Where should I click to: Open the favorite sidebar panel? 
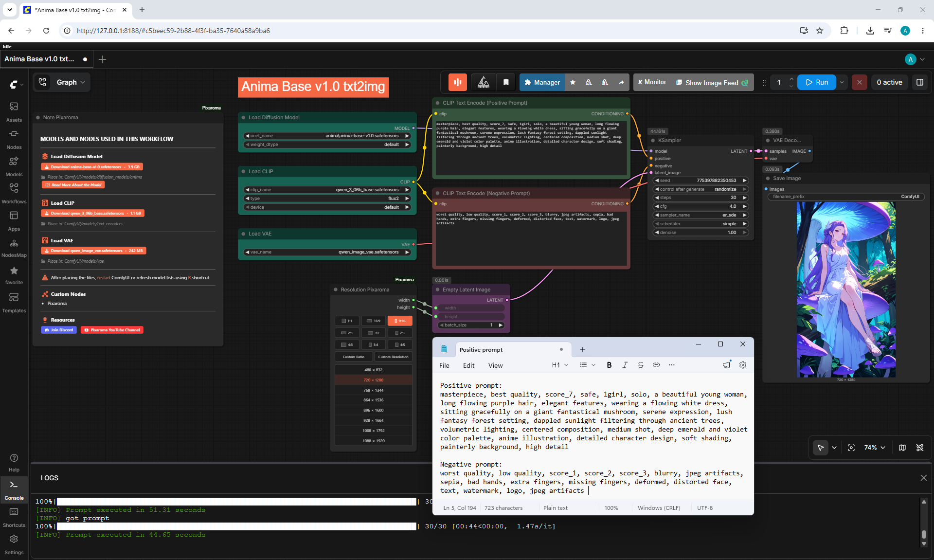point(14,275)
